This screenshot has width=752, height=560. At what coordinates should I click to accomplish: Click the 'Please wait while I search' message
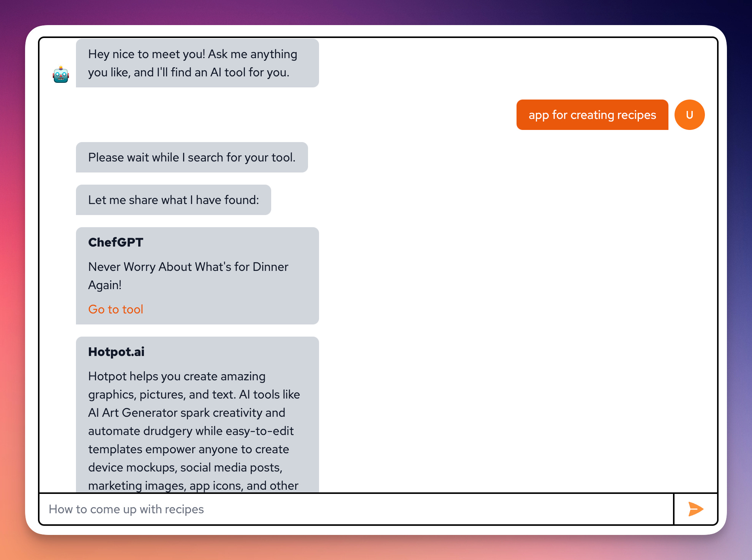pos(191,157)
